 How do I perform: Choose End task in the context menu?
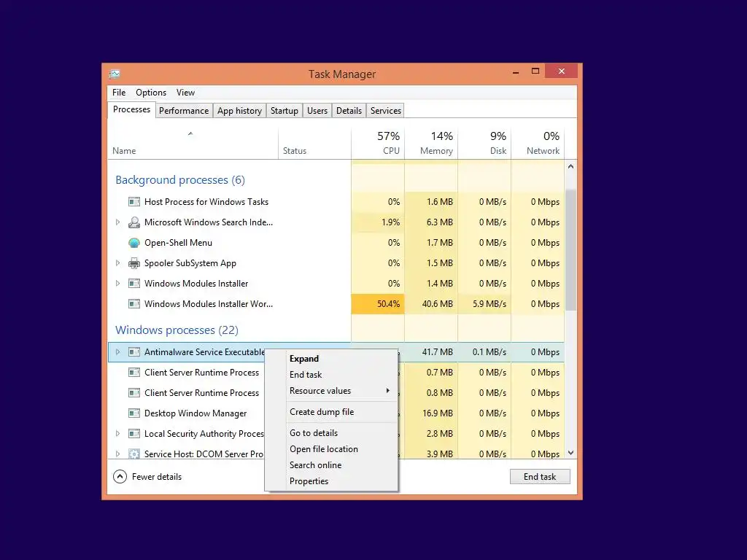(x=331, y=375)
